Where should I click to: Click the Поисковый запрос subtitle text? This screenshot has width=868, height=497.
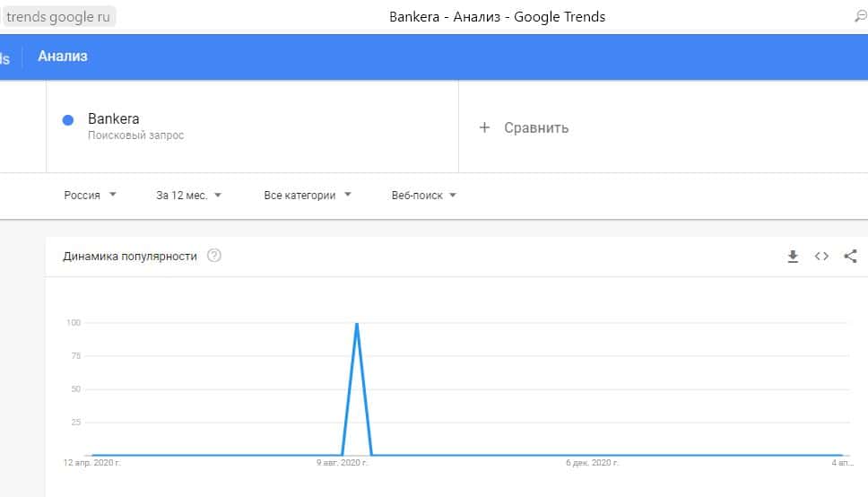pos(135,135)
